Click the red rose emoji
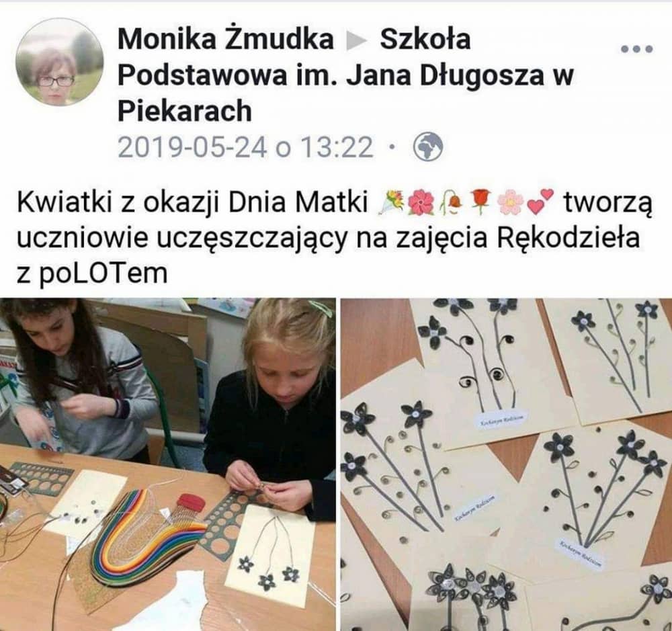This screenshot has height=631, width=672. (x=480, y=202)
